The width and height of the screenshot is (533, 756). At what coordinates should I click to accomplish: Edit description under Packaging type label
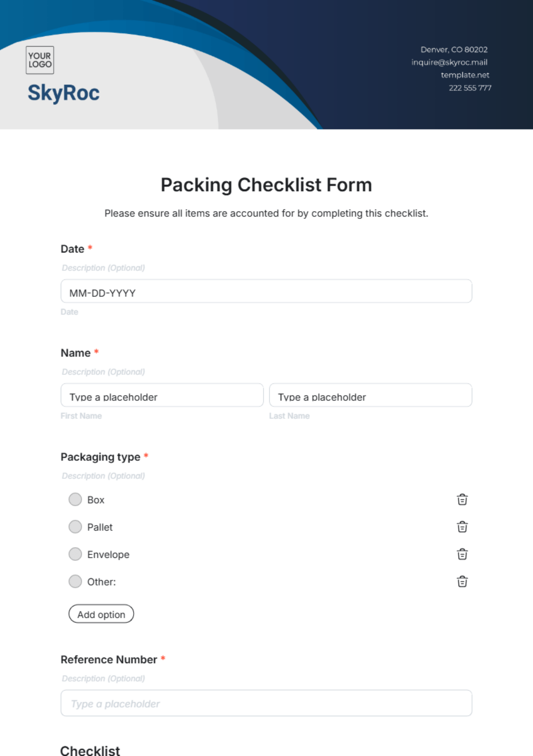pyautogui.click(x=103, y=476)
